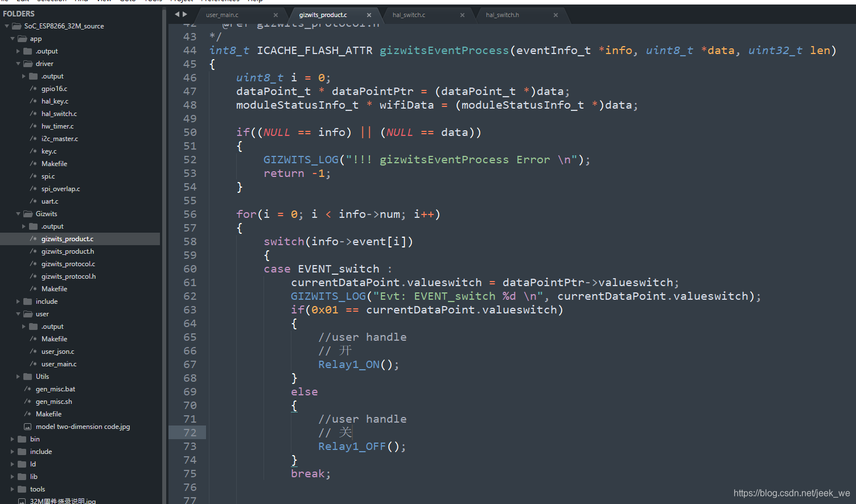This screenshot has width=856, height=504.
Task: Open gen_misc.sh in the sidebar
Action: coord(53,402)
